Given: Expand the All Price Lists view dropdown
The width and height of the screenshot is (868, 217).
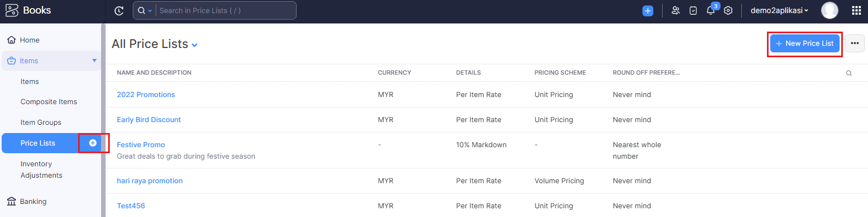Looking at the screenshot, I should pyautogui.click(x=194, y=45).
